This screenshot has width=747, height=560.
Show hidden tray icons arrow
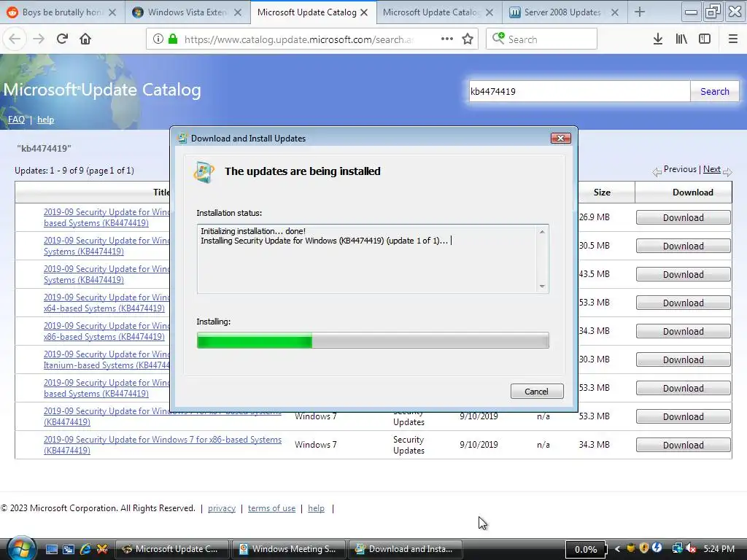click(617, 549)
